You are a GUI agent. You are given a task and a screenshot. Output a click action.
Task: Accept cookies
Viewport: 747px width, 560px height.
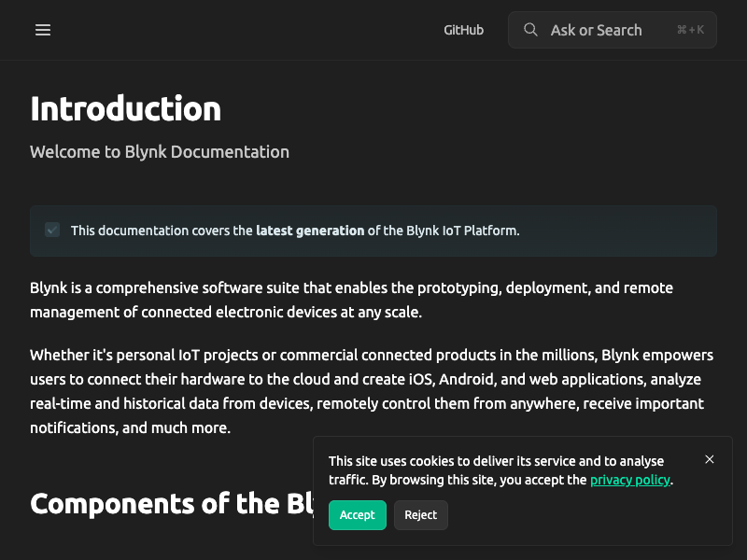358,515
